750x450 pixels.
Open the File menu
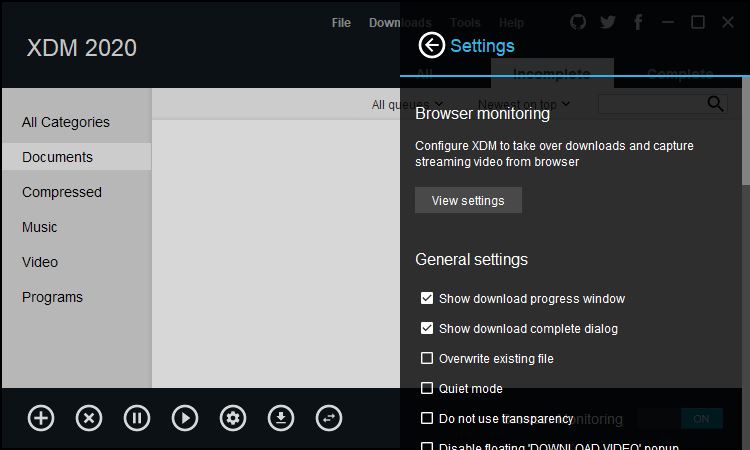pyautogui.click(x=341, y=22)
